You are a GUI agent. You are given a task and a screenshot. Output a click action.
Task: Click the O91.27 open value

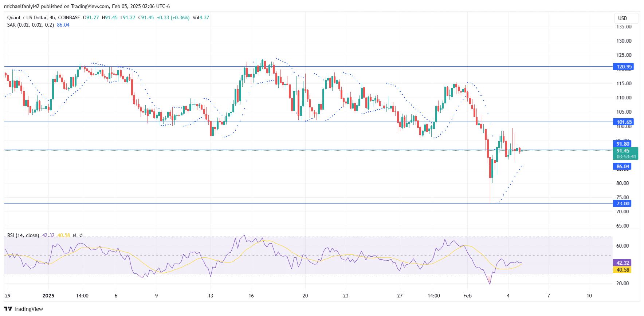tap(91, 17)
